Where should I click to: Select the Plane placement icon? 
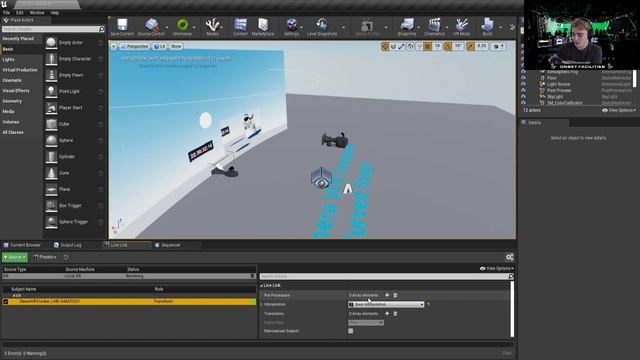[x=51, y=189]
